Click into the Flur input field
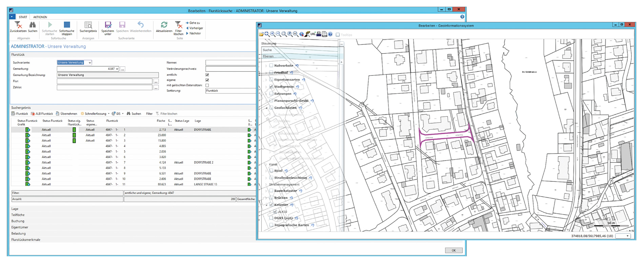Screen dimensions: 644x264 (x=104, y=81)
